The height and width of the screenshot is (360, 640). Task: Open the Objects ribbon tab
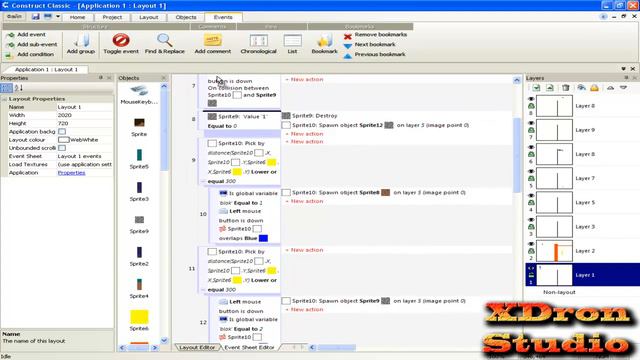tap(186, 17)
